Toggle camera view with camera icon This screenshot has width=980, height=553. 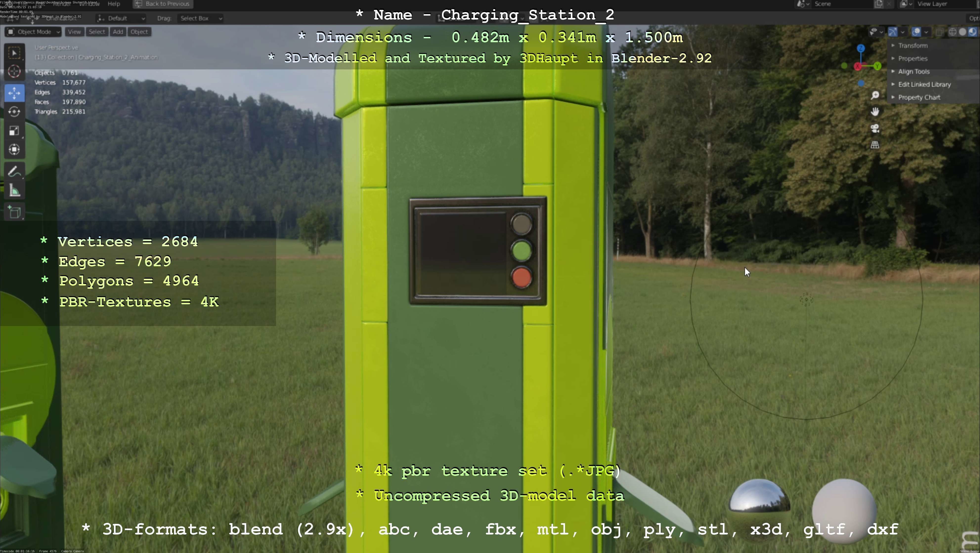coord(875,128)
